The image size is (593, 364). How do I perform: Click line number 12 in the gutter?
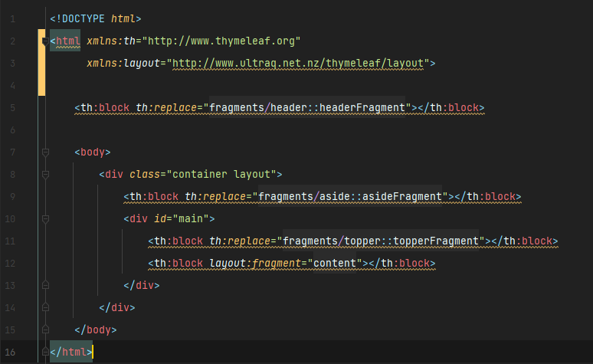pyautogui.click(x=10, y=264)
